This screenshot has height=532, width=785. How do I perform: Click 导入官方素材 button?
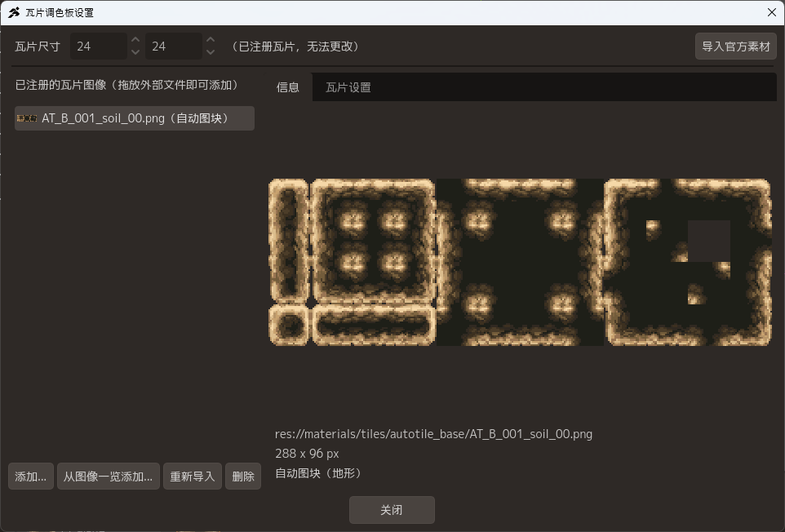point(735,47)
